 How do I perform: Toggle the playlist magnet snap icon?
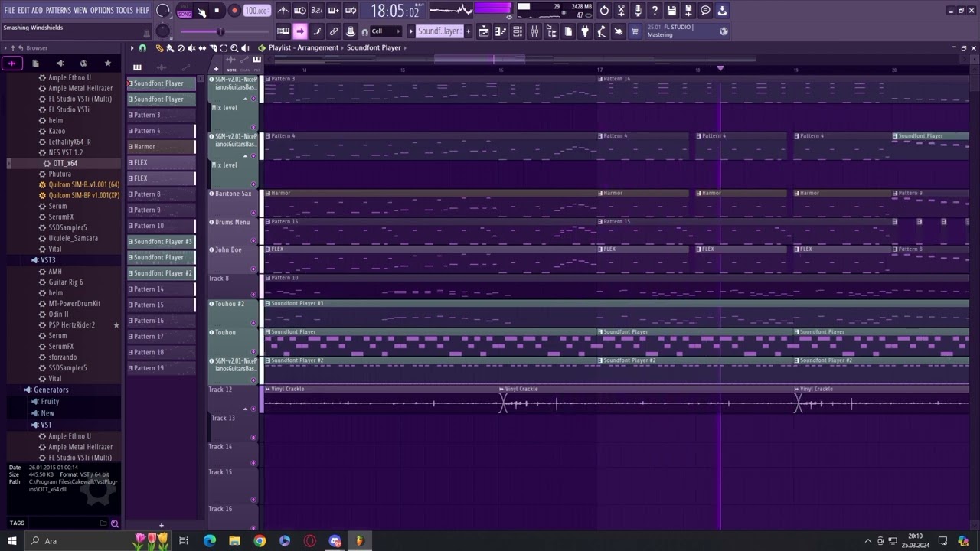142,47
